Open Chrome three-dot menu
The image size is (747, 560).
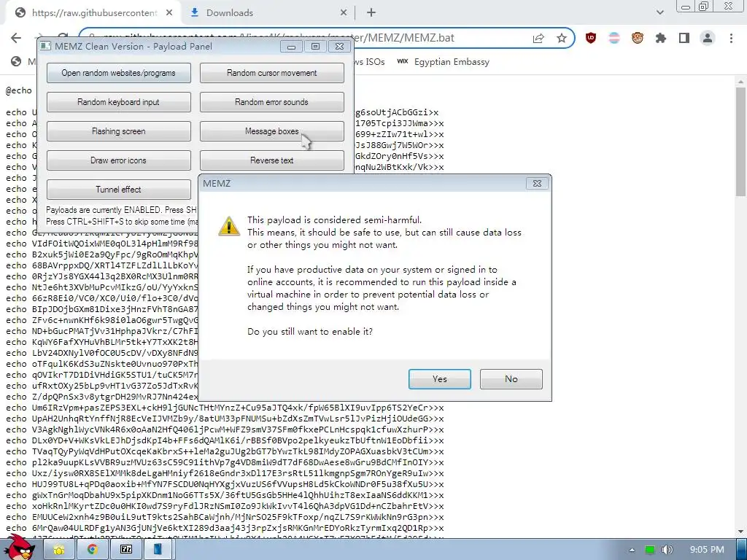731,38
